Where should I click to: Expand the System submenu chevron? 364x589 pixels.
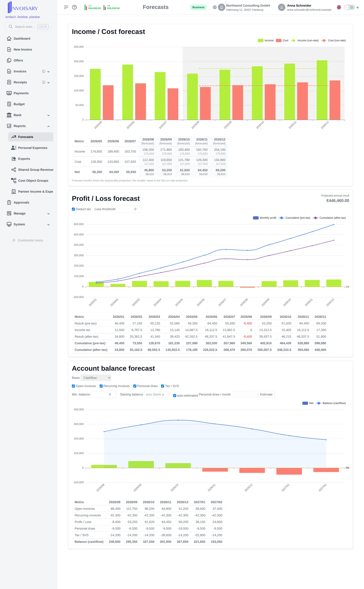click(x=48, y=224)
